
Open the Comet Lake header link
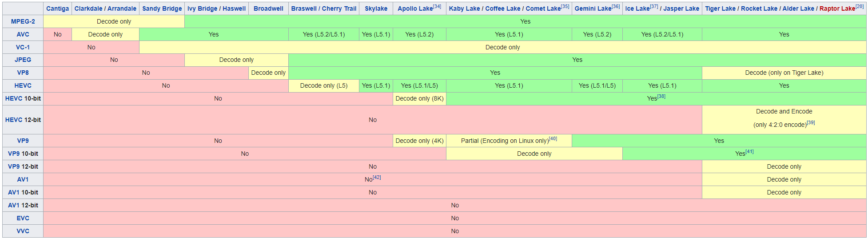coord(543,8)
